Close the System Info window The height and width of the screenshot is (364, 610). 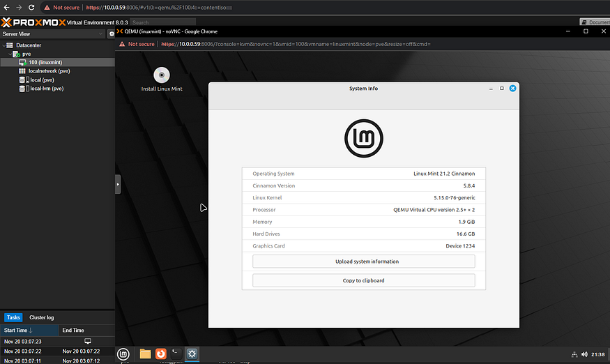(x=512, y=89)
